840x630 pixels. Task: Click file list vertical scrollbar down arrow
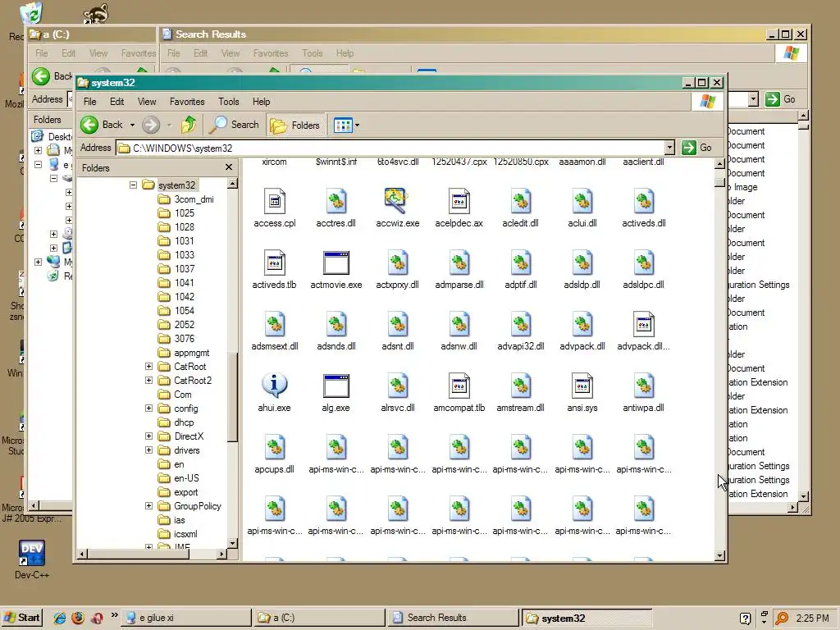(x=720, y=555)
